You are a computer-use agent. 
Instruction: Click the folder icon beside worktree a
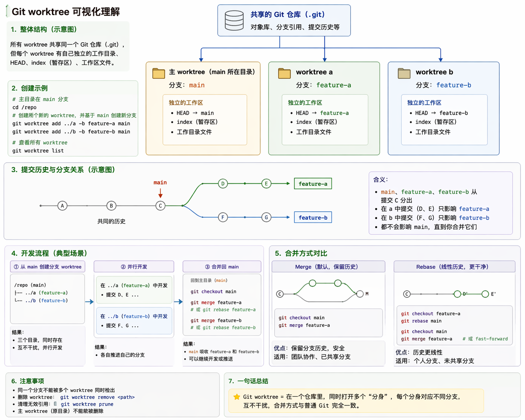click(285, 73)
